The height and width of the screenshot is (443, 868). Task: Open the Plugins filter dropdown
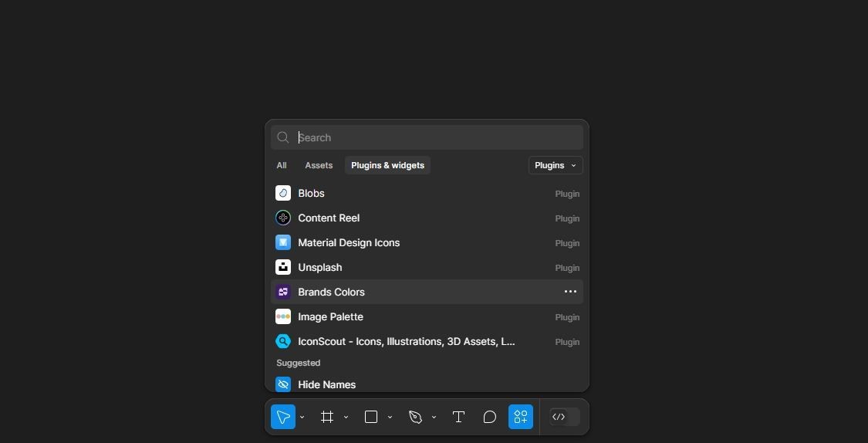click(556, 165)
